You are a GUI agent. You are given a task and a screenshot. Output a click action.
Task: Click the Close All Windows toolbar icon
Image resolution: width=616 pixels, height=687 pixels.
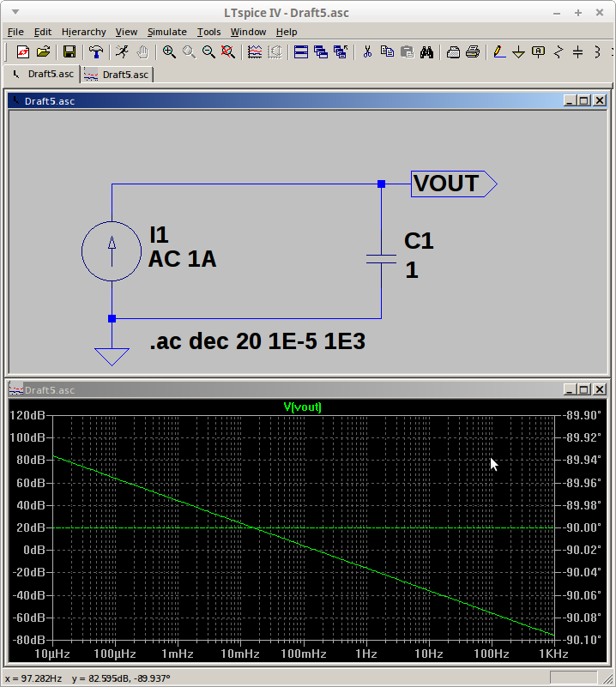point(341,51)
